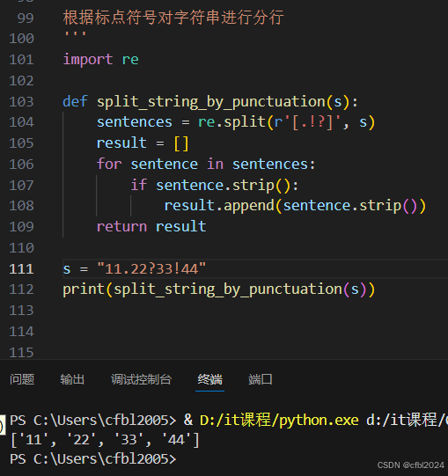448x476 pixels.
Task: Click the 'in' keyword on line 106
Action: [x=215, y=164]
